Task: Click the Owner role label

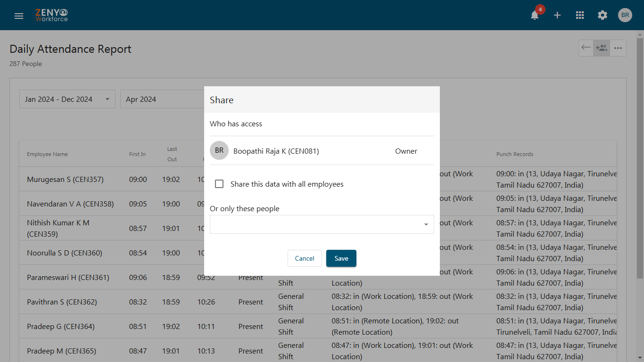Action: click(x=406, y=151)
